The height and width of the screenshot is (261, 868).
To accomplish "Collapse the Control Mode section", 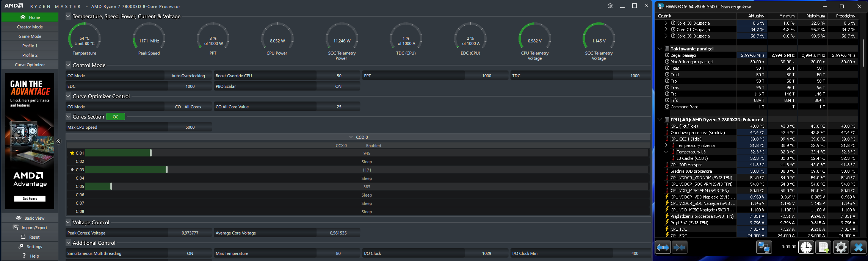I will point(68,65).
